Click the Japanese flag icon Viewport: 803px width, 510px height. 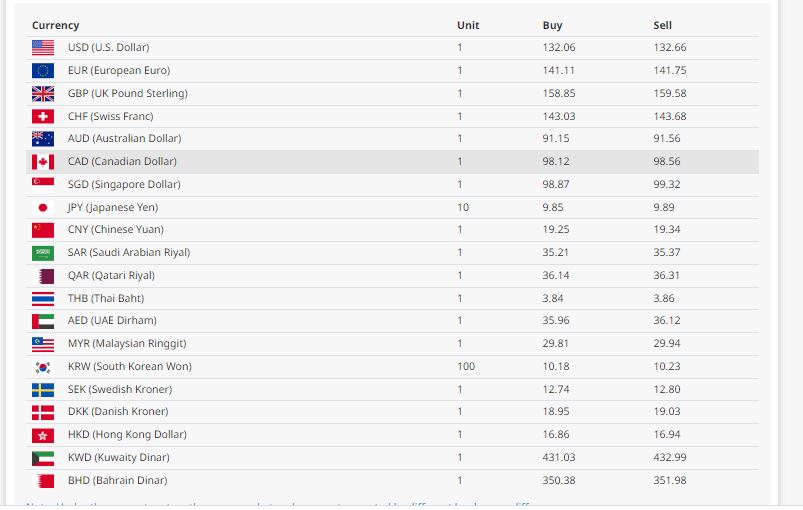point(43,207)
